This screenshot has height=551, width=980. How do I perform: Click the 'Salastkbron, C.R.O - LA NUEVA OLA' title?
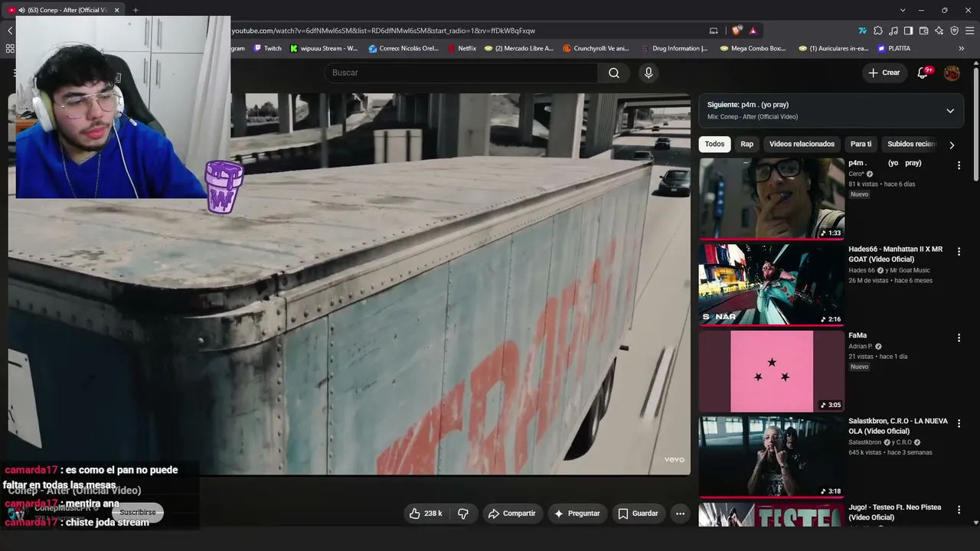[898, 426]
